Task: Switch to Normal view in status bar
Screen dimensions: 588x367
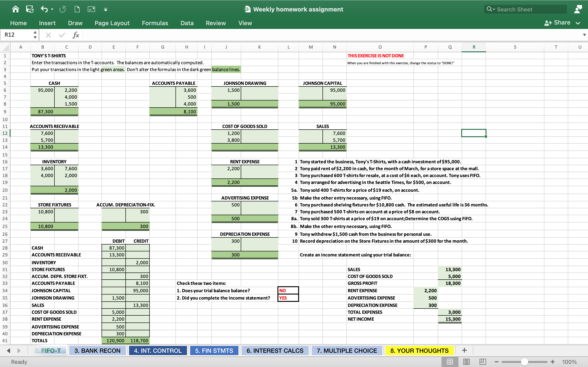Action: pyautogui.click(x=450, y=362)
